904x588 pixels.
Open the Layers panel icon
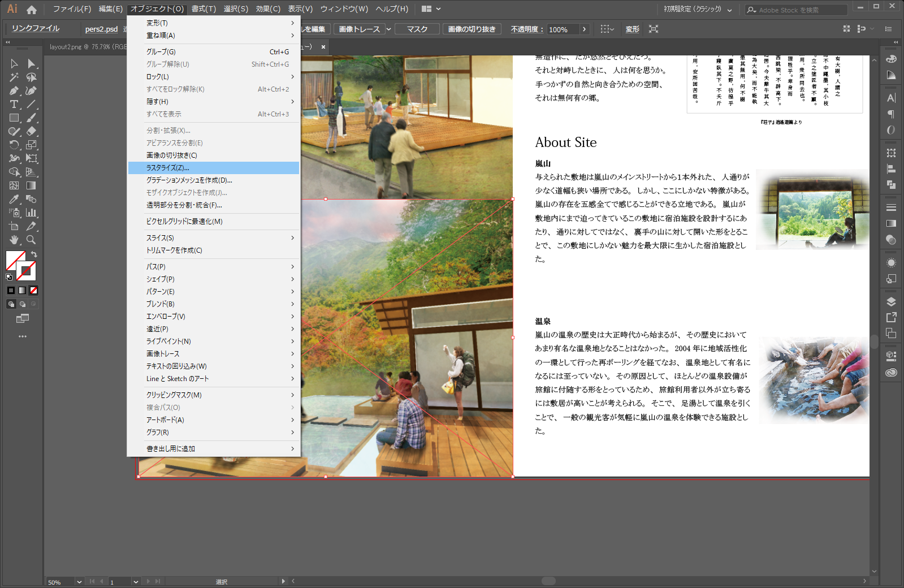[891, 301]
